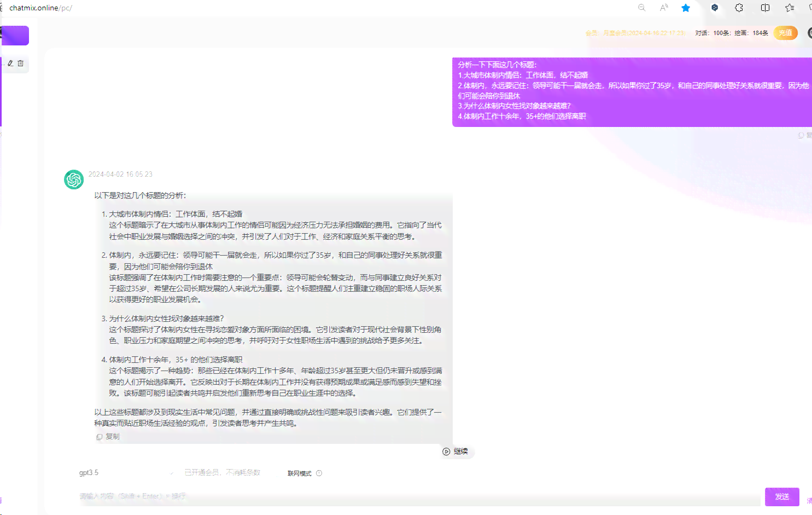This screenshot has height=515, width=812.
Task: Click the copy icon under the AI reply
Action: coord(99,437)
